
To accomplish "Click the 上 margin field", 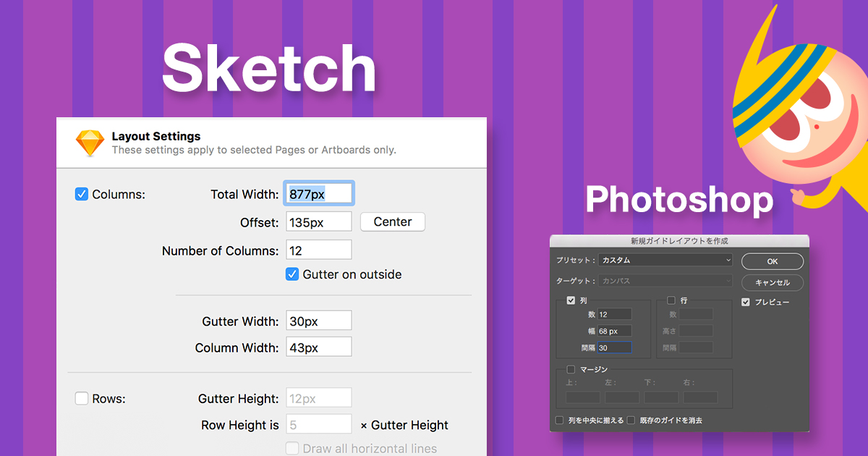I will (583, 397).
